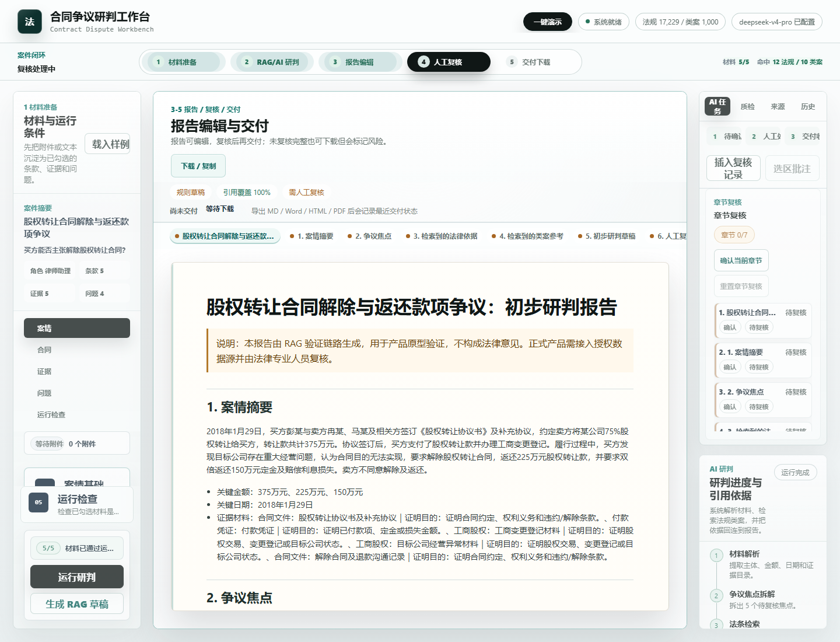Click 确认 in the 3. 2. 争议焦点 row

pyautogui.click(x=730, y=407)
